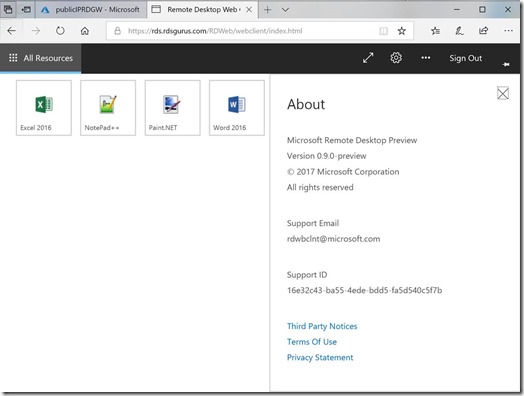Expand the tab preview chevron
Viewport: 524px width, 396px height.
285,10
